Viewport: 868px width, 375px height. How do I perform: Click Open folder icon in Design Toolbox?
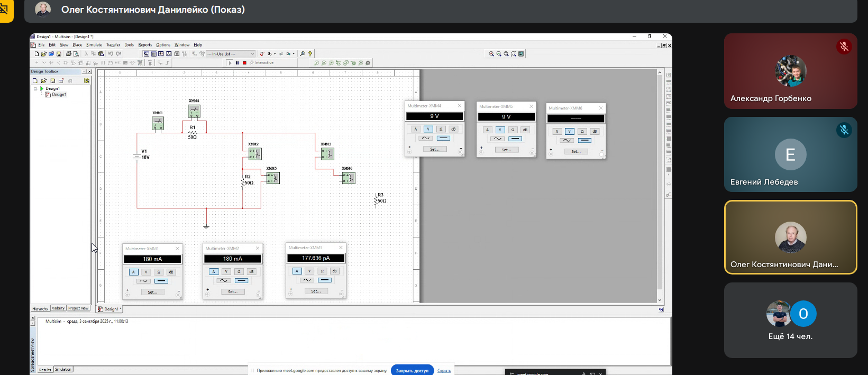click(x=44, y=80)
